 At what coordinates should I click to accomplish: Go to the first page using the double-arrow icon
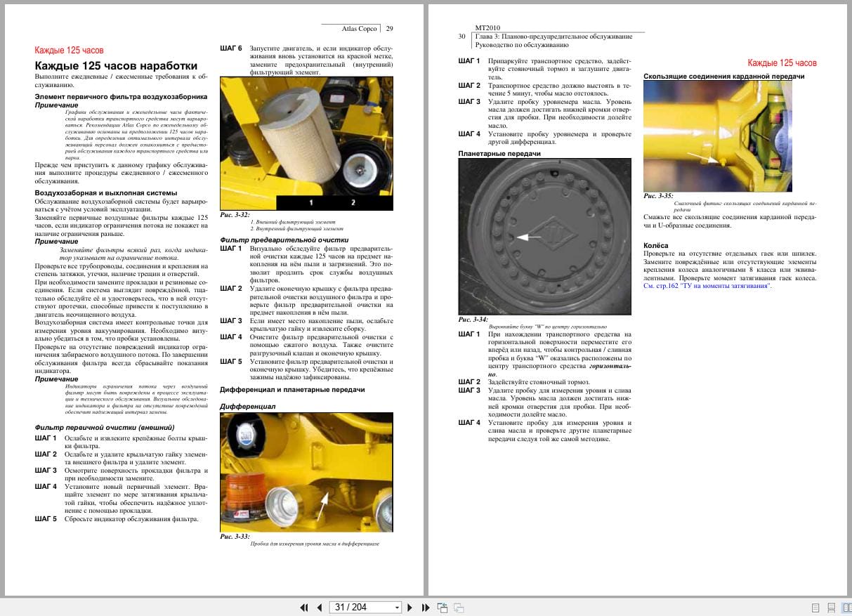click(305, 607)
